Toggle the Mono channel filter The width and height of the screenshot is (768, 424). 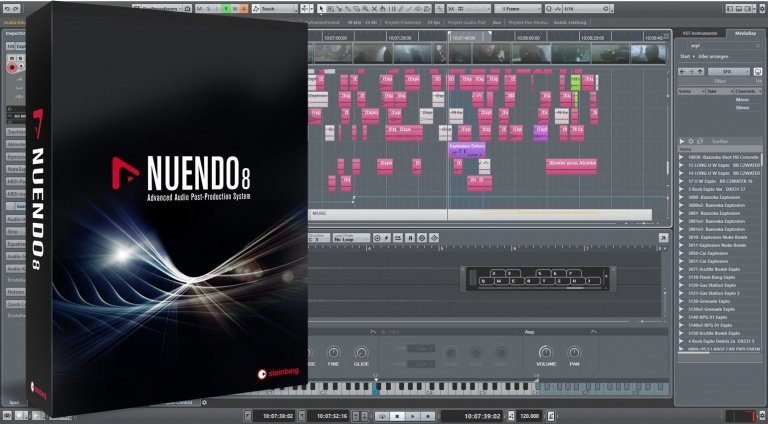coord(743,100)
